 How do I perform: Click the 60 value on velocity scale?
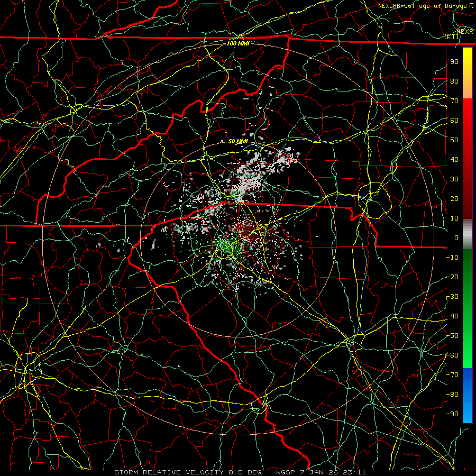coord(454,121)
